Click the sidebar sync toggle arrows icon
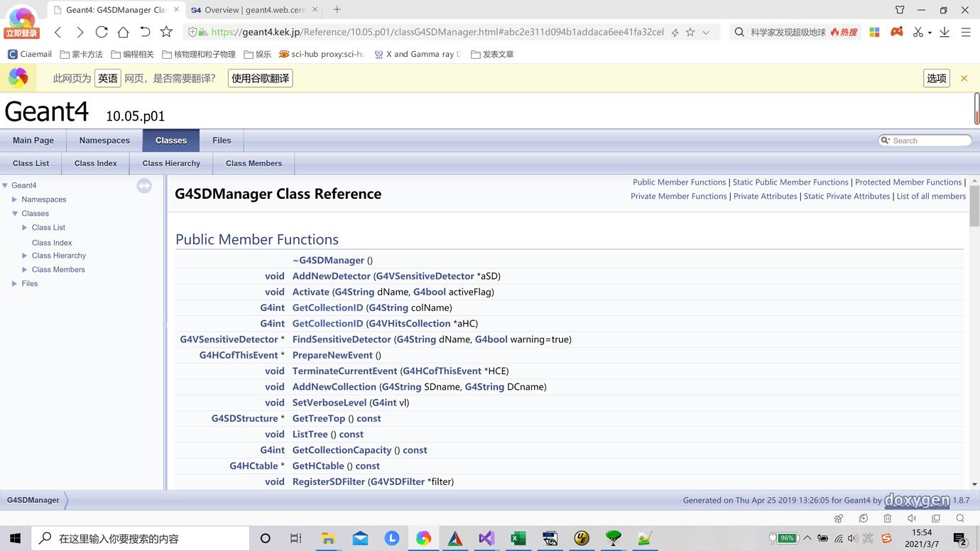Image resolution: width=980 pixels, height=551 pixels. [x=144, y=186]
